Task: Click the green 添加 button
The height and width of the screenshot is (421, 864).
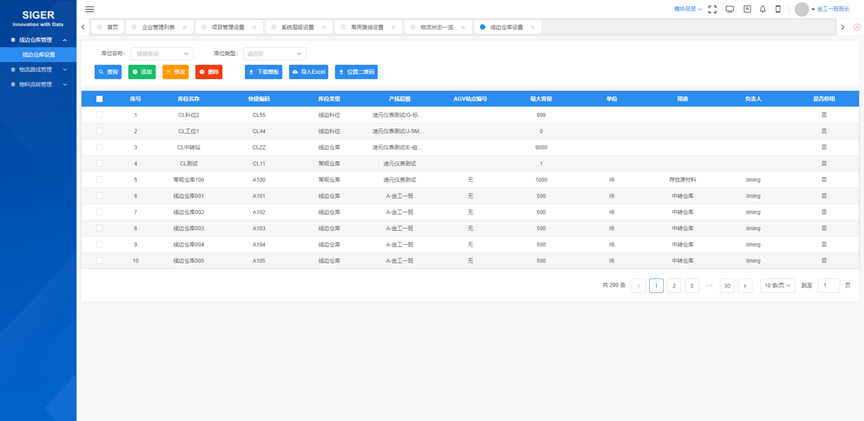Action: (142, 72)
